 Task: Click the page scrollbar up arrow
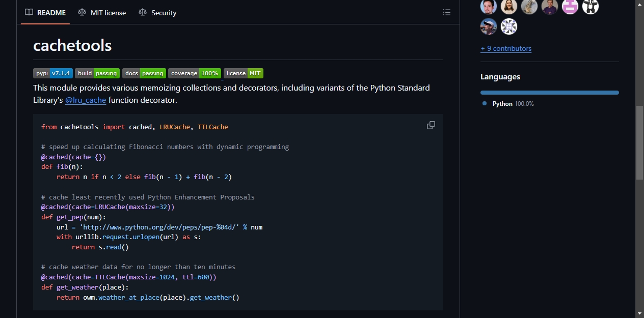tap(640, 4)
